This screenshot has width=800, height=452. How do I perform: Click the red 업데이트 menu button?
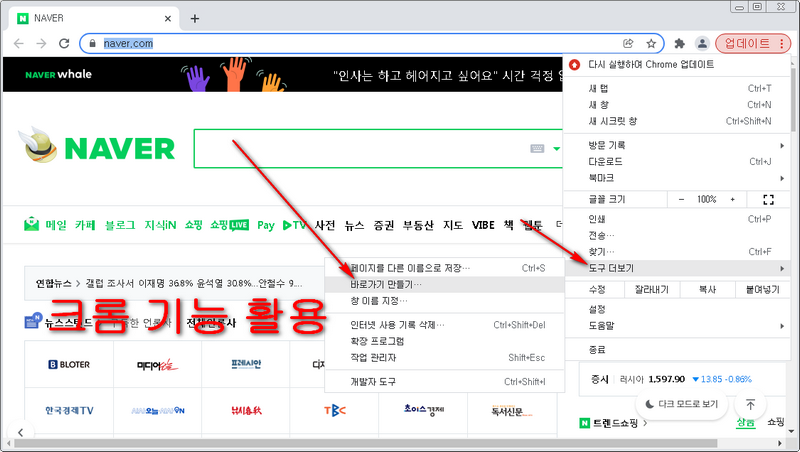(x=753, y=43)
